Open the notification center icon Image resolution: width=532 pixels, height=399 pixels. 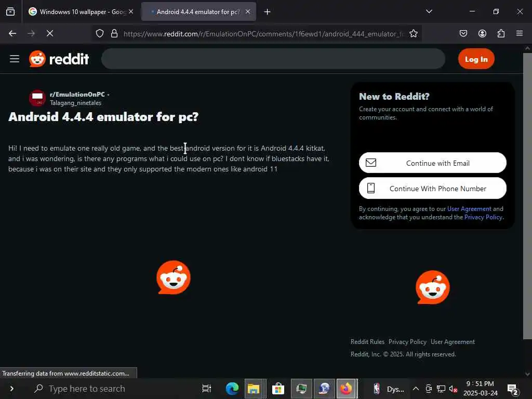pyautogui.click(x=513, y=389)
